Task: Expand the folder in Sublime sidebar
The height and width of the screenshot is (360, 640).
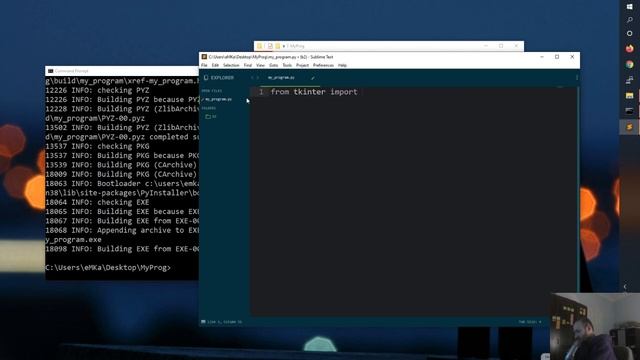Action: [x=211, y=117]
